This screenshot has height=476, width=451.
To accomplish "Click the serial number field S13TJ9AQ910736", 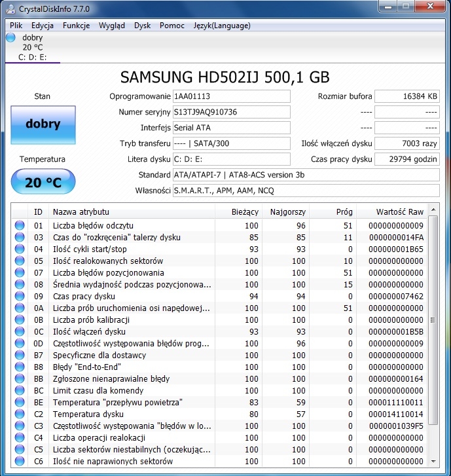I will pyautogui.click(x=232, y=112).
